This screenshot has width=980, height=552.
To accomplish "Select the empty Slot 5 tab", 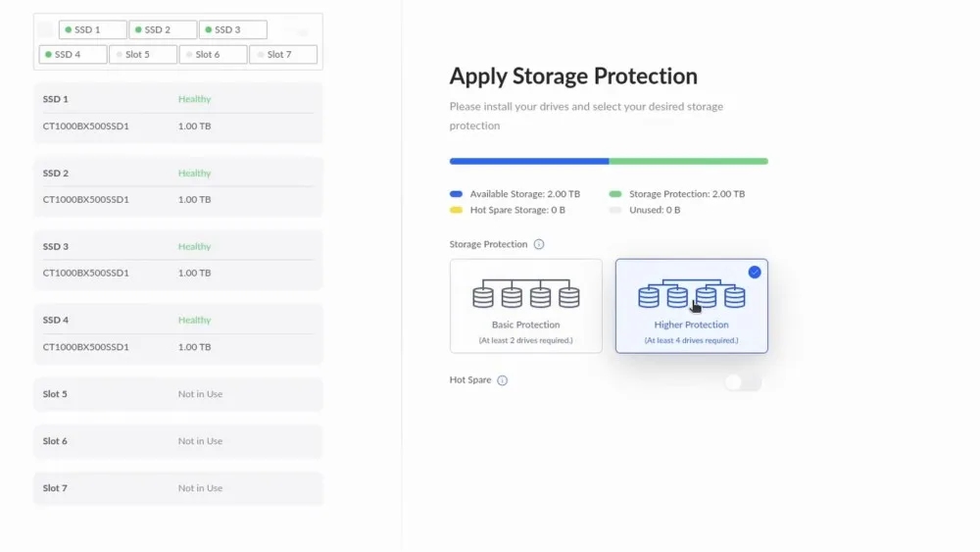I will (x=143, y=55).
